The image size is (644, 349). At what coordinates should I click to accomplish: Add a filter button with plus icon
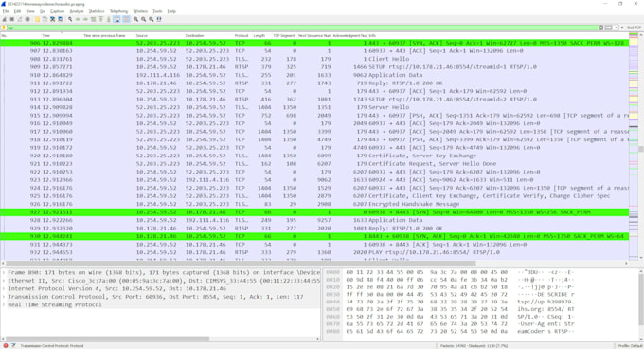(622, 28)
